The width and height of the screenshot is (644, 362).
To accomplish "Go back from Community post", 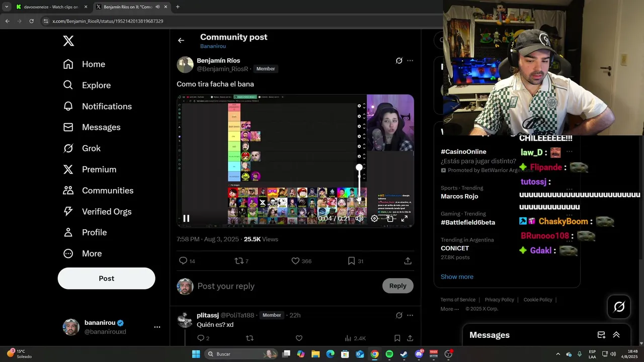I will tap(181, 41).
